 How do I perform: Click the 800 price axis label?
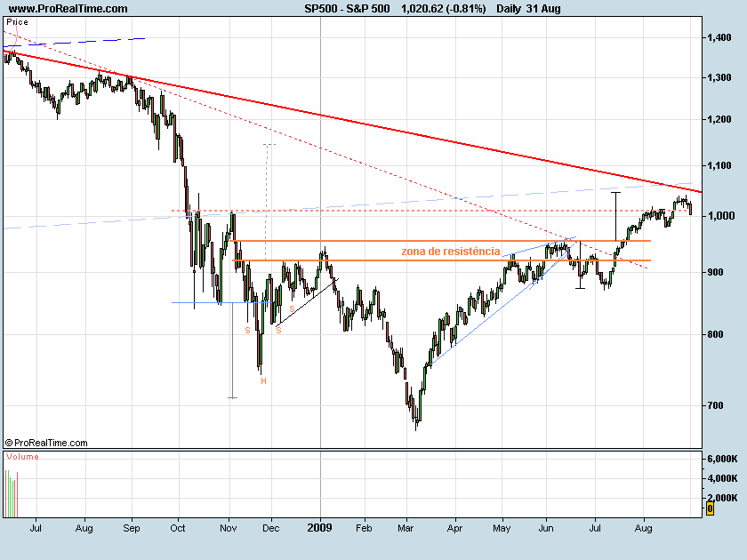click(x=715, y=334)
